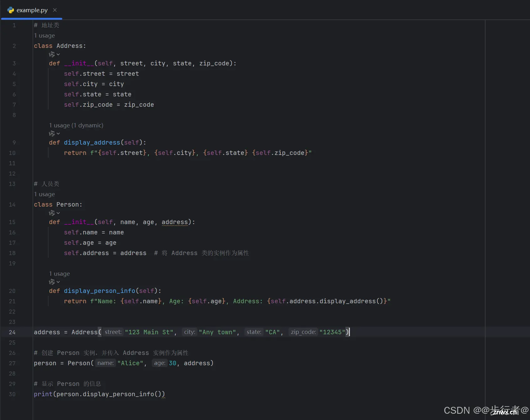Click the 'city:' parameter hint

coord(190,332)
